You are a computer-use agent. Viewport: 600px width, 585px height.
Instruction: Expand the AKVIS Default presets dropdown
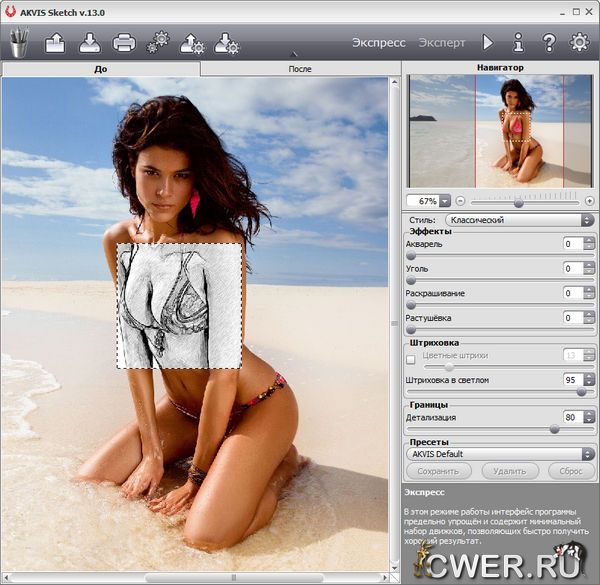[499, 453]
